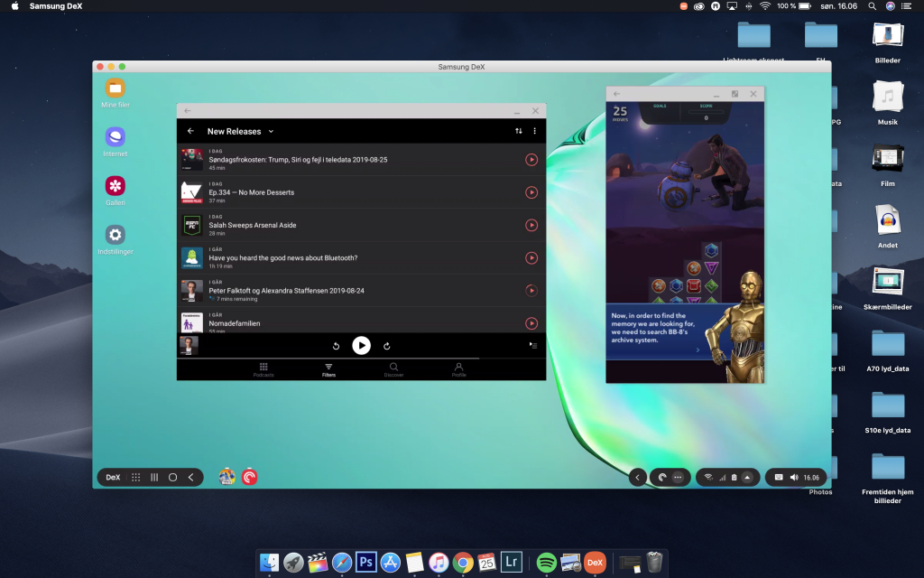Go back from New Releases list
Screen dimensions: 924x578
click(x=190, y=131)
